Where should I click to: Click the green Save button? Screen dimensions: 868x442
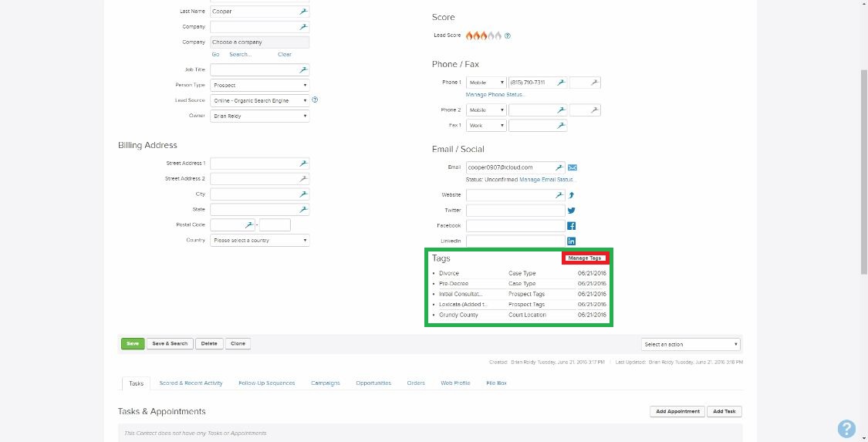click(x=133, y=343)
